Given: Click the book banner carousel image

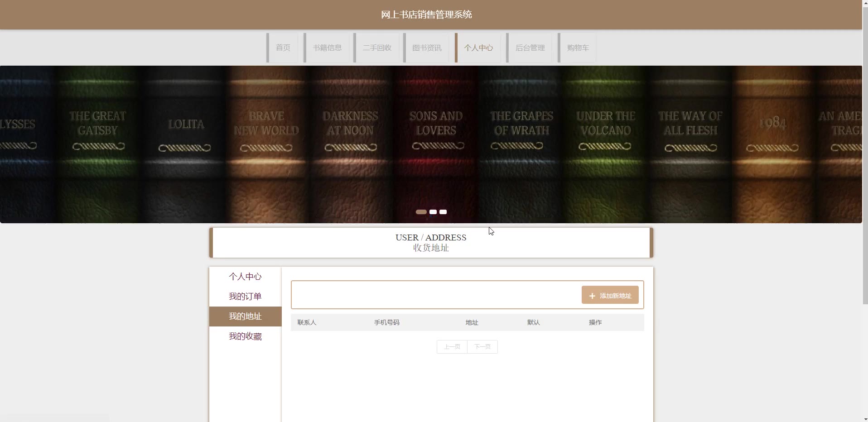Looking at the screenshot, I should tap(431, 144).
